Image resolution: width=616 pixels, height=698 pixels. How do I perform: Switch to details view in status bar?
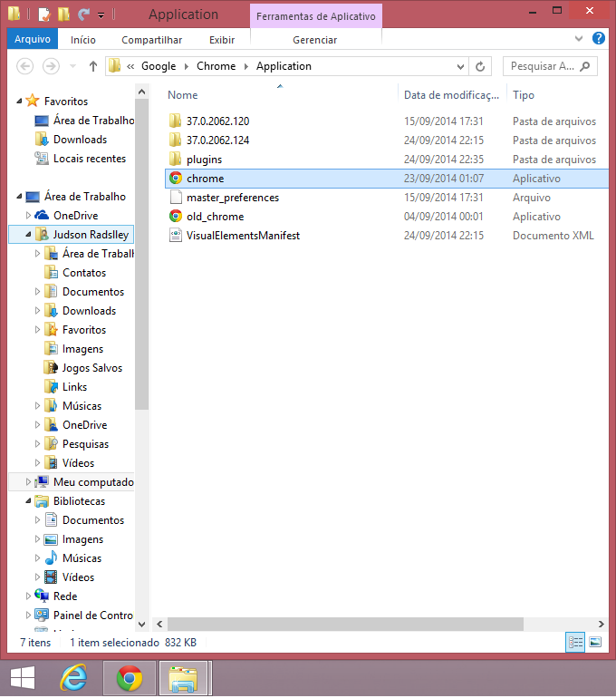(x=575, y=642)
